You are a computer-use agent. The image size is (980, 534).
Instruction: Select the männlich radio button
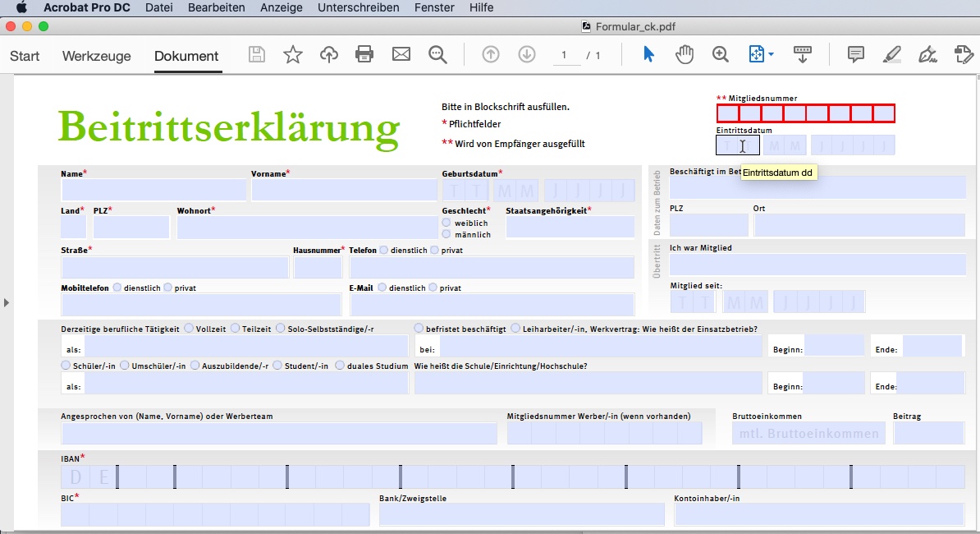[x=446, y=234]
